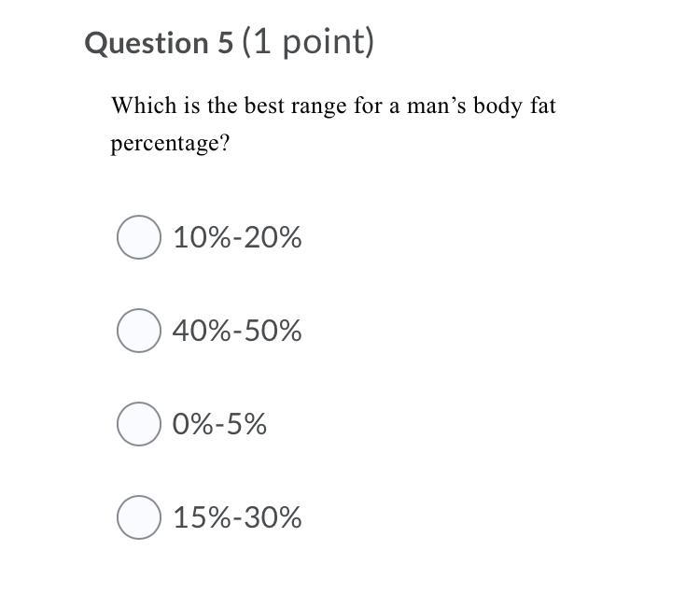This screenshot has width=700, height=594.
Task: Click the "Question 5" heading
Action: coord(159,43)
